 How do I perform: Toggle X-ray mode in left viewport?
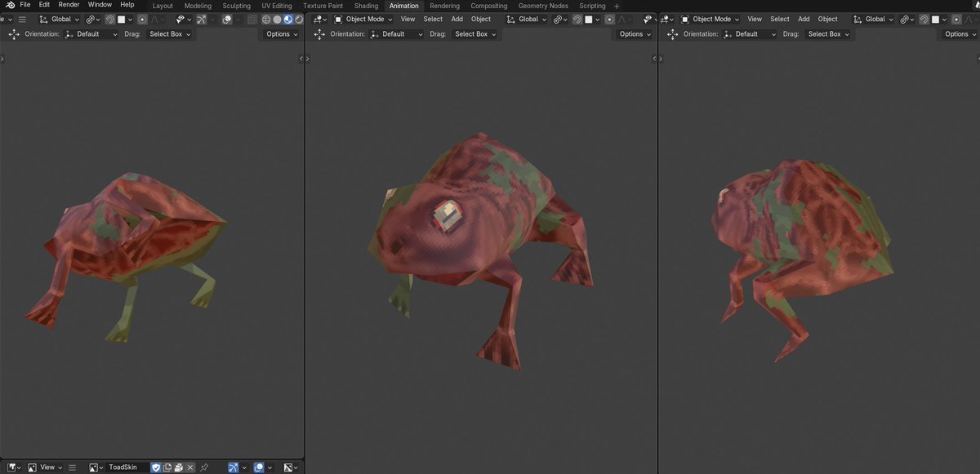pyautogui.click(x=252, y=19)
